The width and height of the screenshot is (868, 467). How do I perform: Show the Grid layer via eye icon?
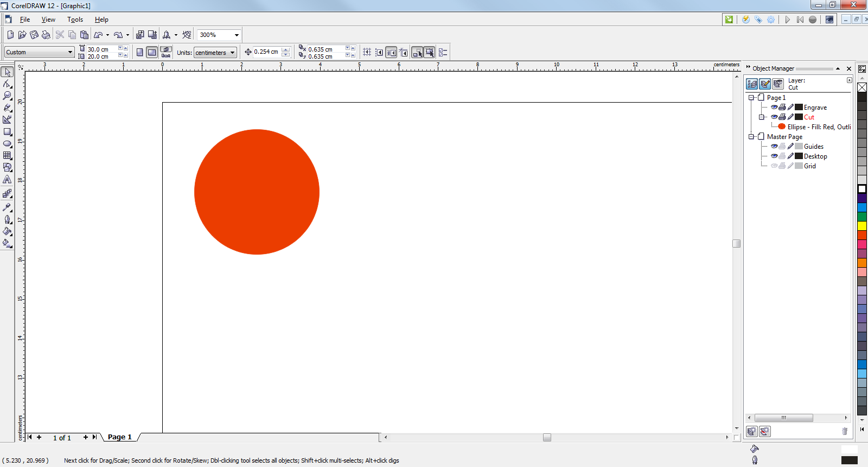point(774,166)
